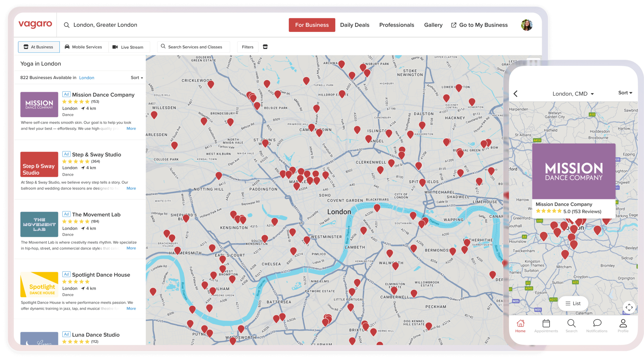Screen dimensions: 644x360
Task: Open the Sort dropdown in the phone view
Action: tap(625, 93)
